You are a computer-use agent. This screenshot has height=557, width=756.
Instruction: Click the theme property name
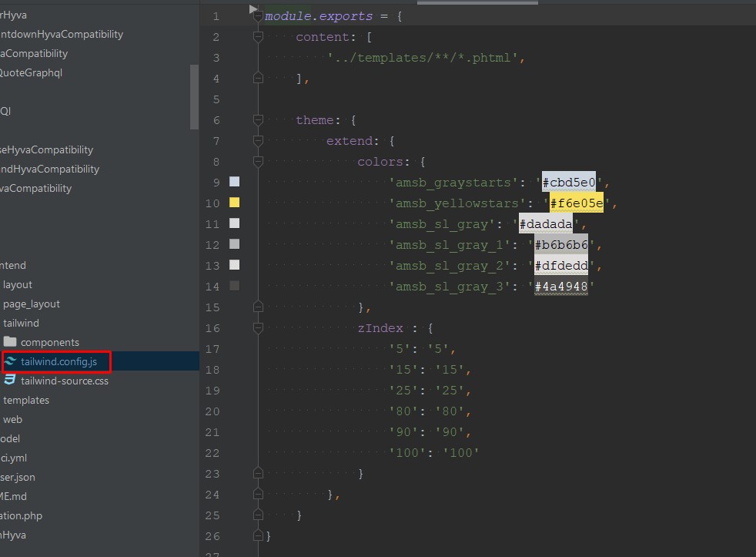point(315,120)
